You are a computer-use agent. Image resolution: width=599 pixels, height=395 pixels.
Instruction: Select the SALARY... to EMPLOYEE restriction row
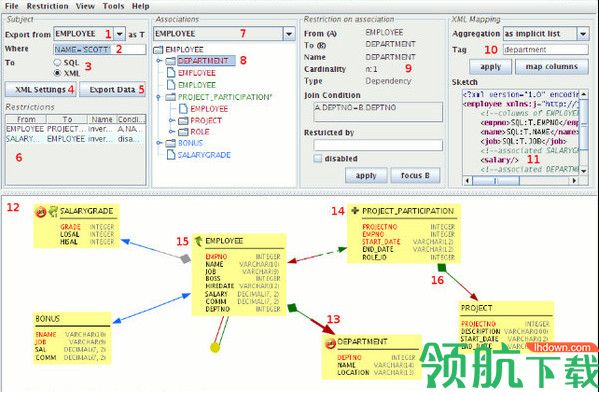coord(76,139)
